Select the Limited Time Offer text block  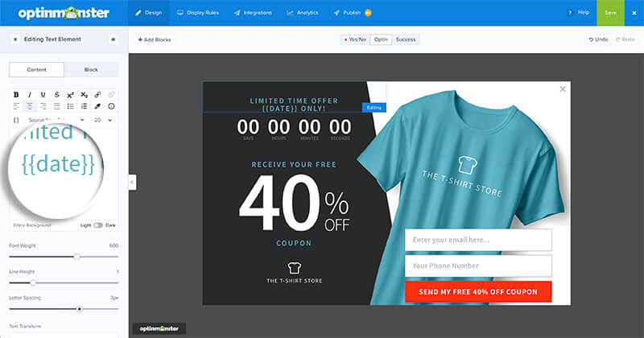(x=294, y=105)
